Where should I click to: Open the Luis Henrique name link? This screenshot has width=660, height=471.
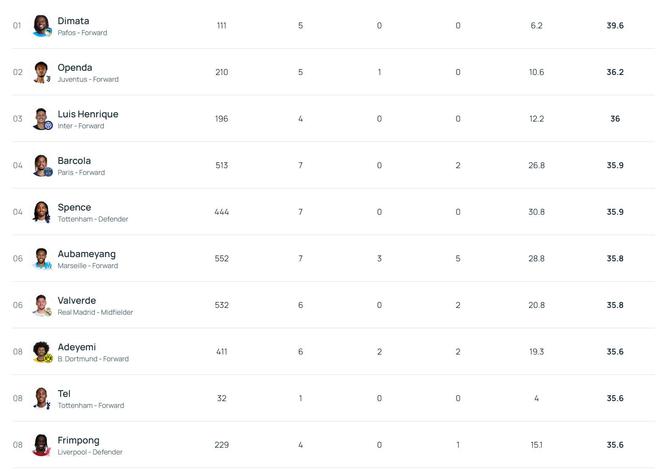[x=87, y=114]
